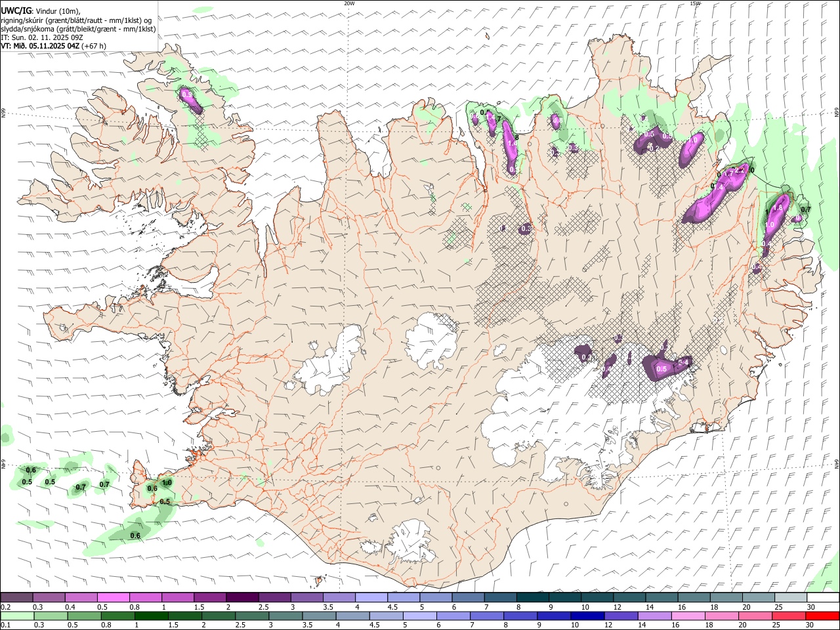Click the lilac 14 rain legend swatch
Screen dimensions: 840x630
(x=654, y=616)
